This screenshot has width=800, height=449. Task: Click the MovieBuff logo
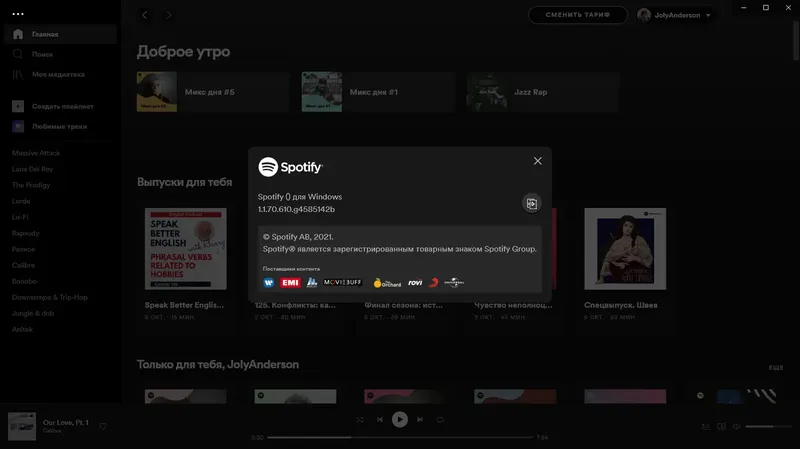[x=343, y=282]
